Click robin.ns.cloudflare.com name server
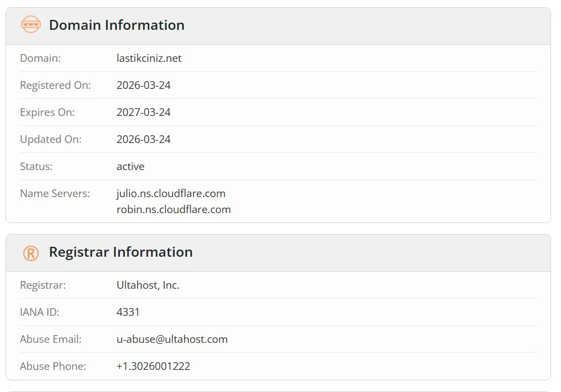 point(174,209)
